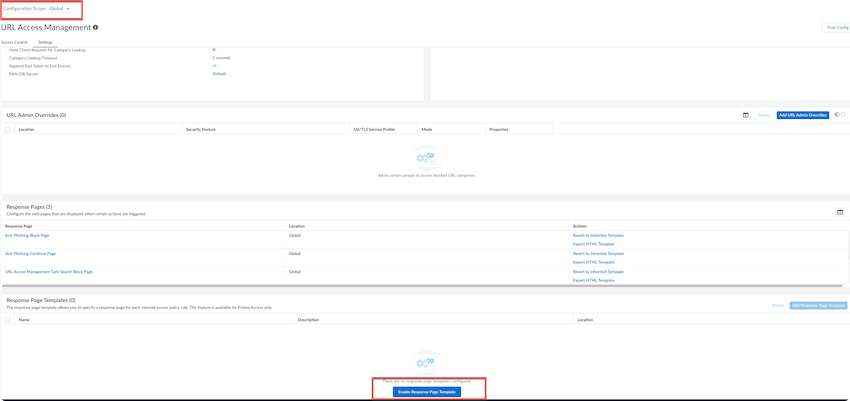Click Enable Response Page Template button

pyautogui.click(x=427, y=392)
